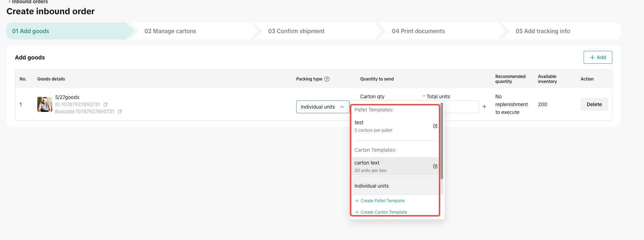Click the 5/27goods product thumbnail
The width and height of the screenshot is (644, 240).
click(45, 104)
